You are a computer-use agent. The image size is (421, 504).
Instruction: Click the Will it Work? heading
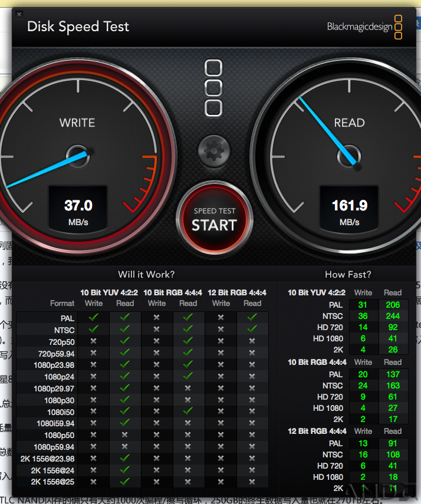[146, 275]
